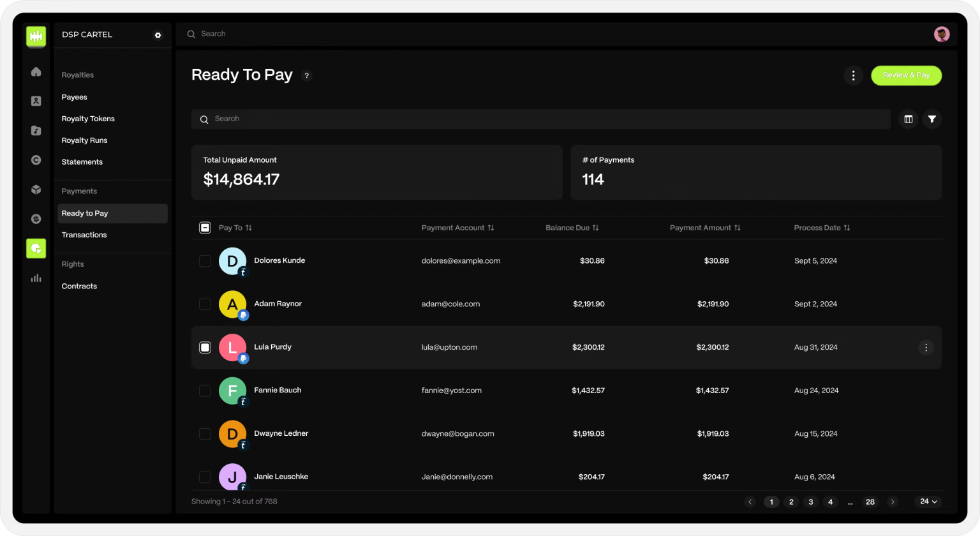The image size is (980, 536).
Task: Open Royalty Runs menu item
Action: coord(84,140)
